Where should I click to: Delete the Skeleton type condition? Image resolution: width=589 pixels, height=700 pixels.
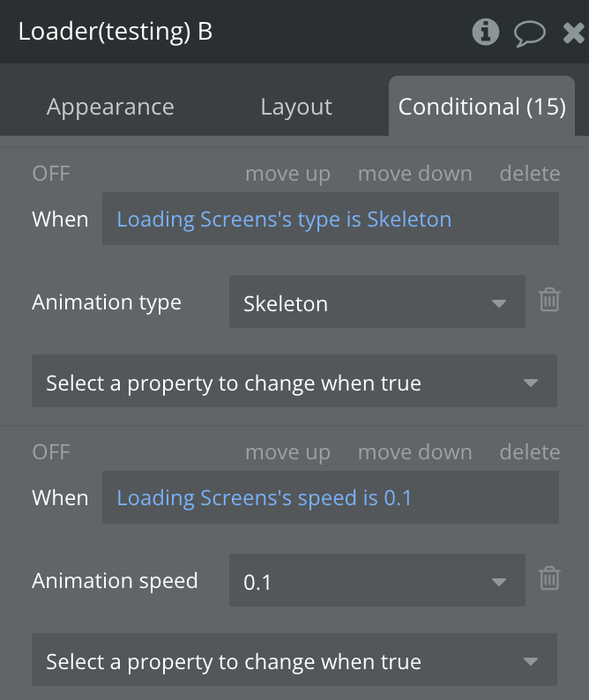[x=529, y=174]
